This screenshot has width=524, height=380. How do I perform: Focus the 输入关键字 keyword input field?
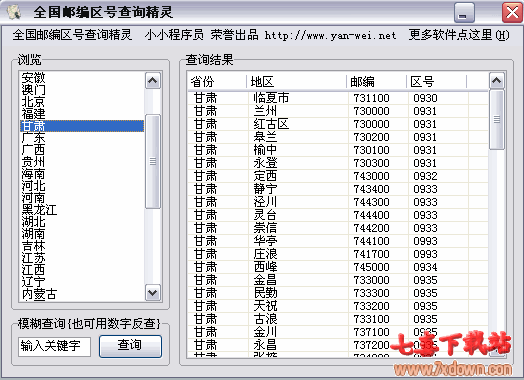pos(54,346)
